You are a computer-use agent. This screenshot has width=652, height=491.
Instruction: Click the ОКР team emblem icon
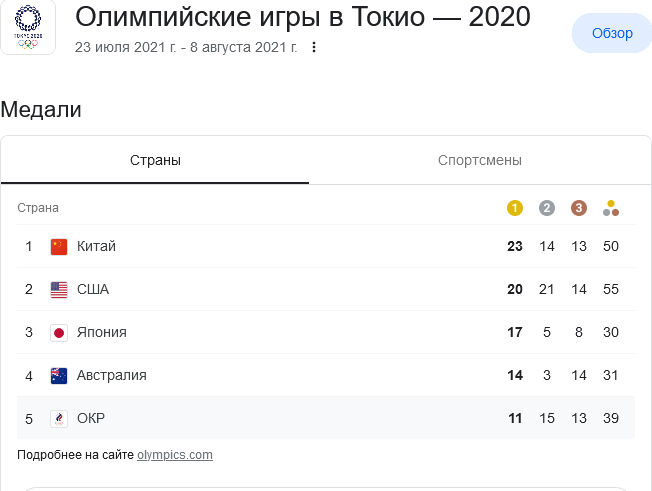(x=59, y=419)
